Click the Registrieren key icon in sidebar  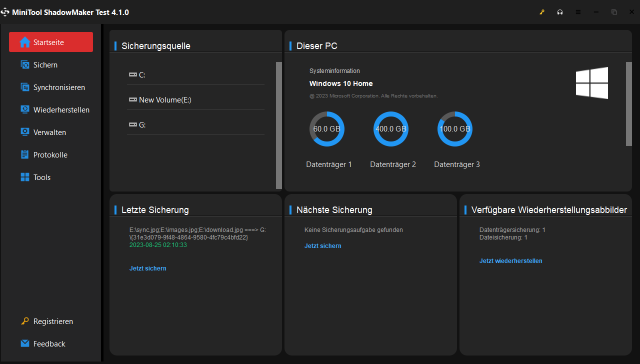coord(25,321)
